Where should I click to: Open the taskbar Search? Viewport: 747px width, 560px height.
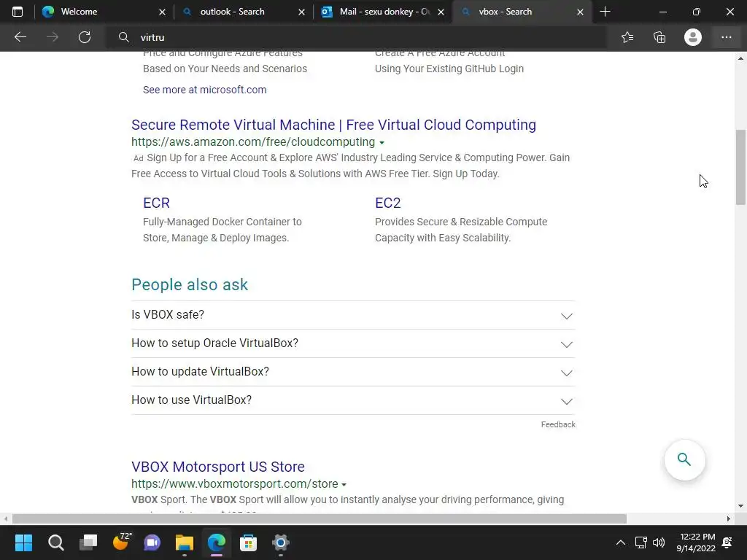[x=55, y=542]
